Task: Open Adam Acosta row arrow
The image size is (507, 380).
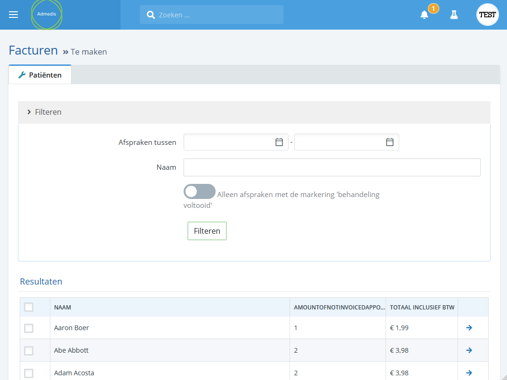Action: click(x=469, y=373)
